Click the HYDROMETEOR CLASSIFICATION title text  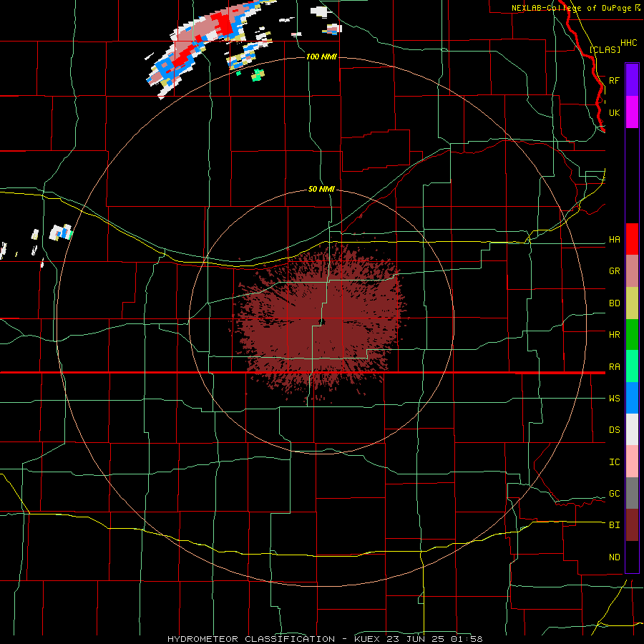251,639
